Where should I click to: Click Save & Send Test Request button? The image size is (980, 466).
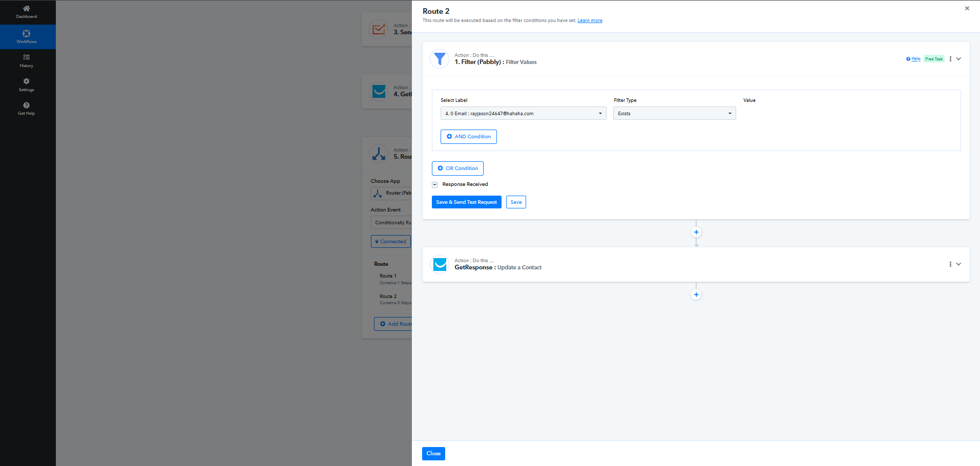pyautogui.click(x=466, y=202)
